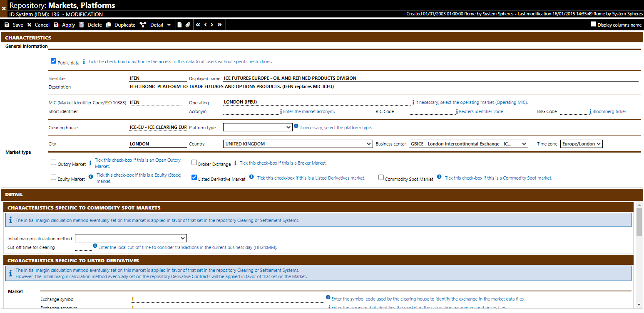Open the Time zone dropdown
The height and width of the screenshot is (313, 644).
coord(582,144)
